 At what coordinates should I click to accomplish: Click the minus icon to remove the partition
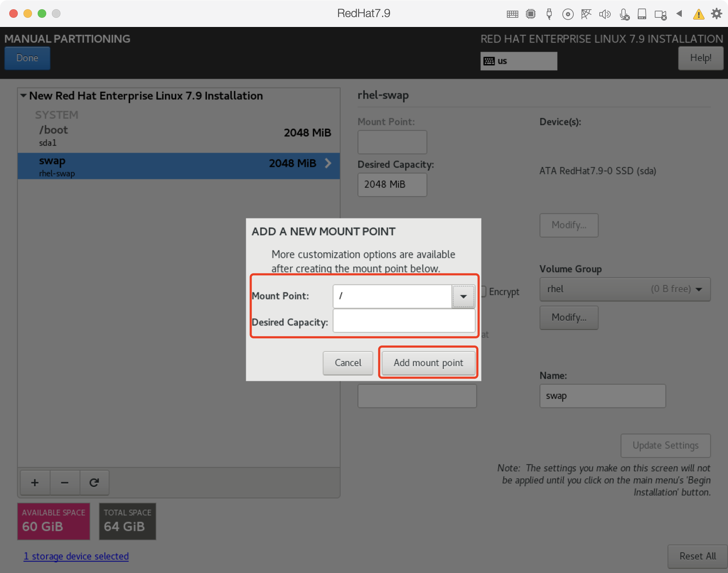point(65,482)
